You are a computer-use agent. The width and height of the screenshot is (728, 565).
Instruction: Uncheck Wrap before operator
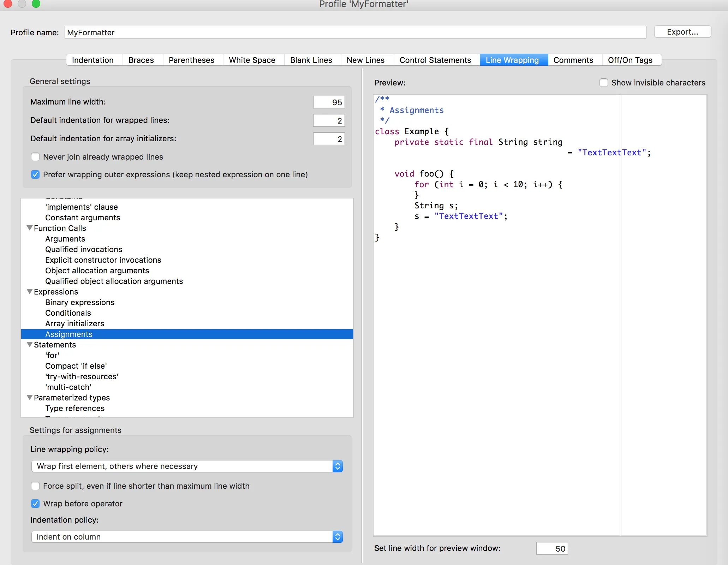tap(35, 504)
